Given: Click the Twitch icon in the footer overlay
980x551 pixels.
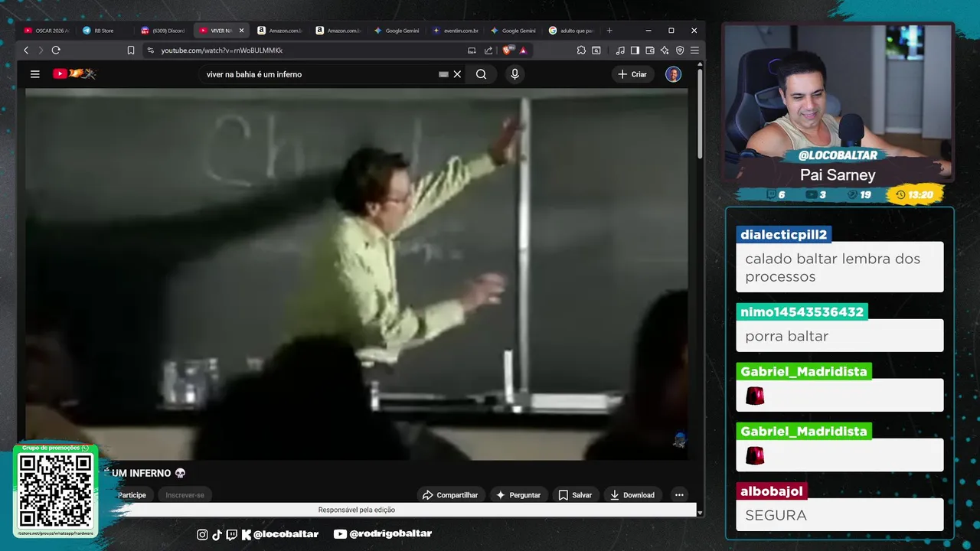Looking at the screenshot, I should [x=231, y=534].
